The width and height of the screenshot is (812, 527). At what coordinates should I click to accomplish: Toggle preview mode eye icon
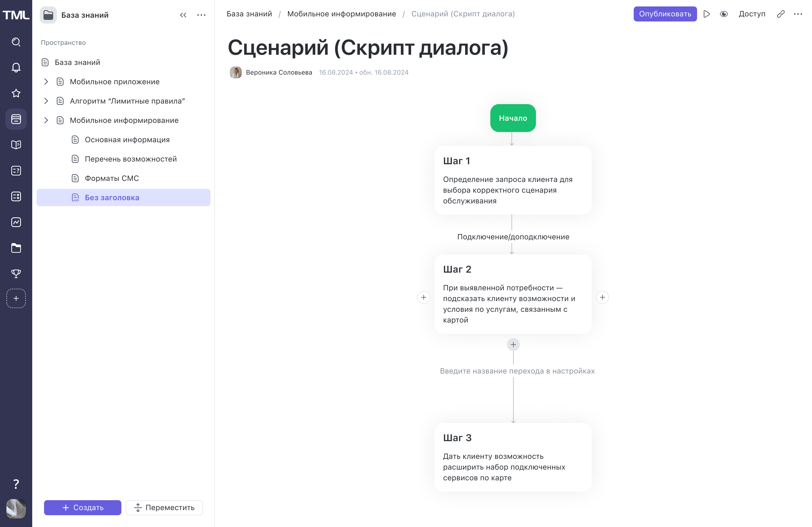724,14
